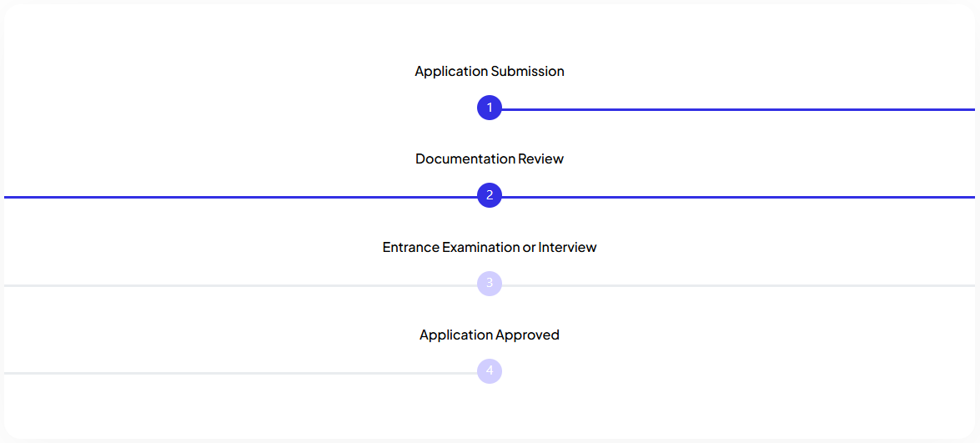Click the word Interview in third heading

567,247
